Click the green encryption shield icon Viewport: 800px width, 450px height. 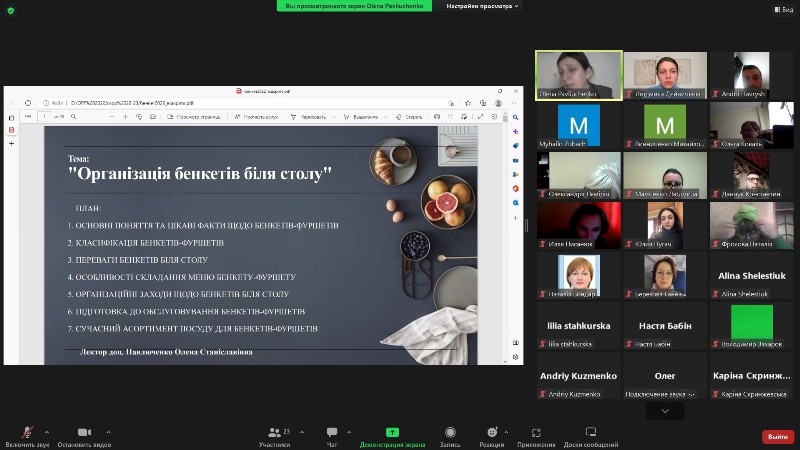tap(10, 10)
